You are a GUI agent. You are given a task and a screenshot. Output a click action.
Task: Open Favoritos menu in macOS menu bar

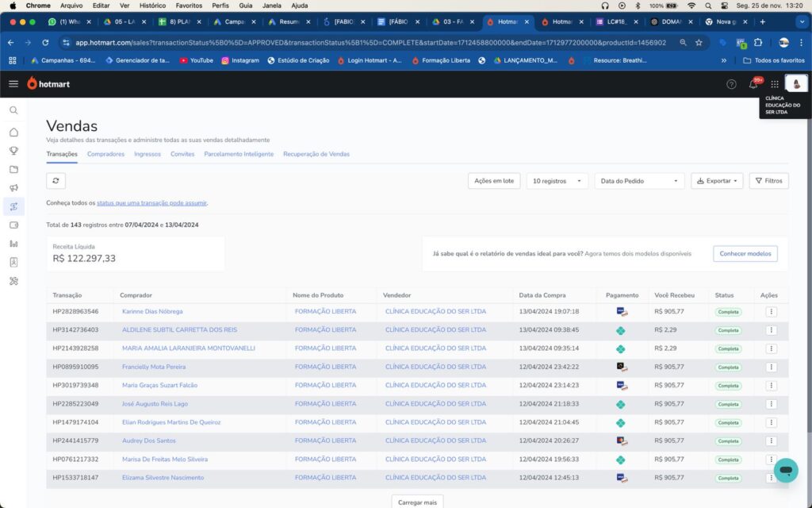189,6
